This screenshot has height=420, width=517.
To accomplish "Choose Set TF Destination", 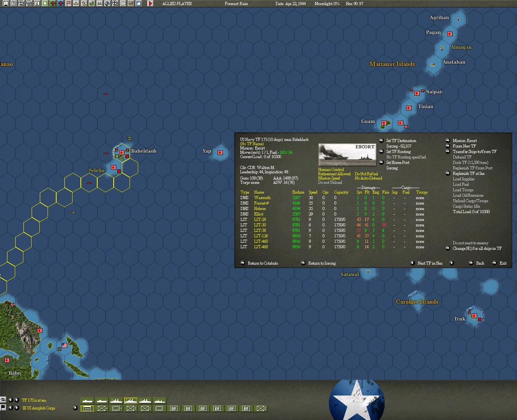I will point(401,141).
